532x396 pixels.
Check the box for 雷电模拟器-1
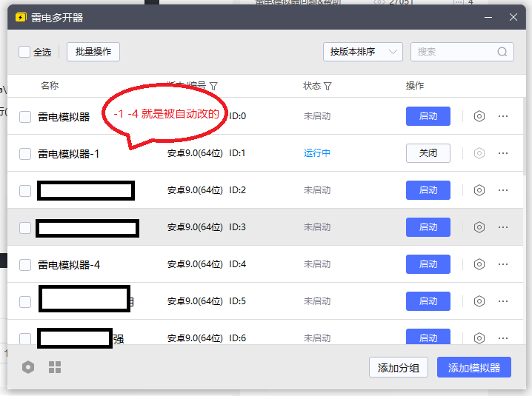point(25,154)
